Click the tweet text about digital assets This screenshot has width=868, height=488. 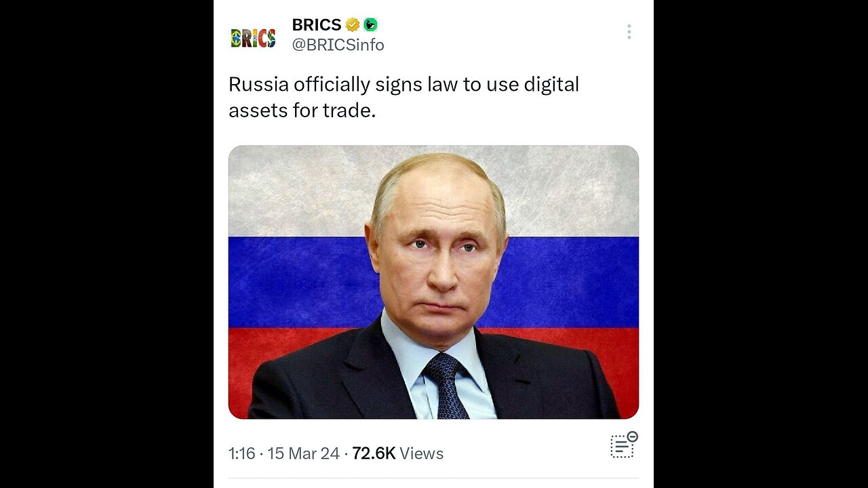pyautogui.click(x=403, y=97)
